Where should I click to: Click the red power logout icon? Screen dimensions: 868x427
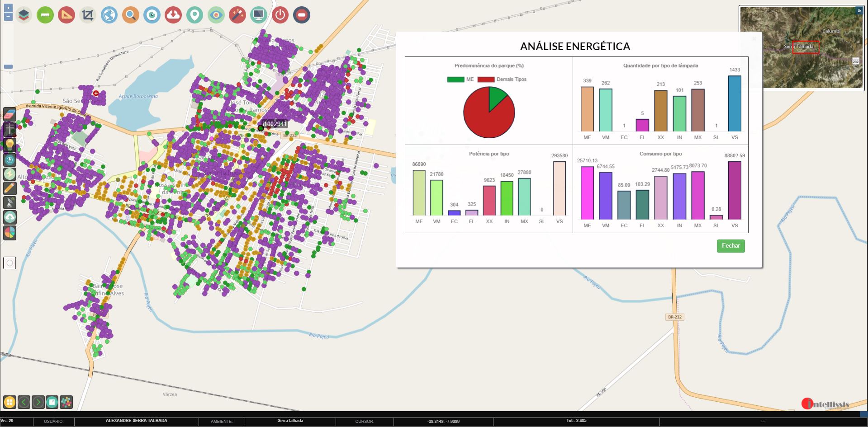[x=280, y=15]
